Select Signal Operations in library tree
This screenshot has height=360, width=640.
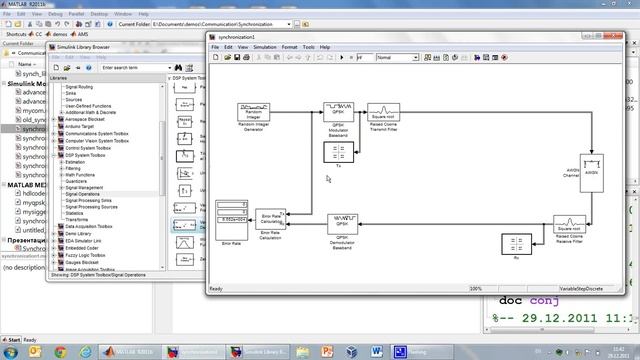pos(82,194)
